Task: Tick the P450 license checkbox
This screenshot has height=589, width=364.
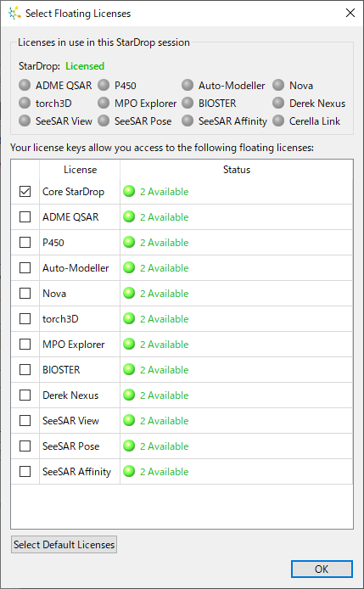Action: pos(25,243)
